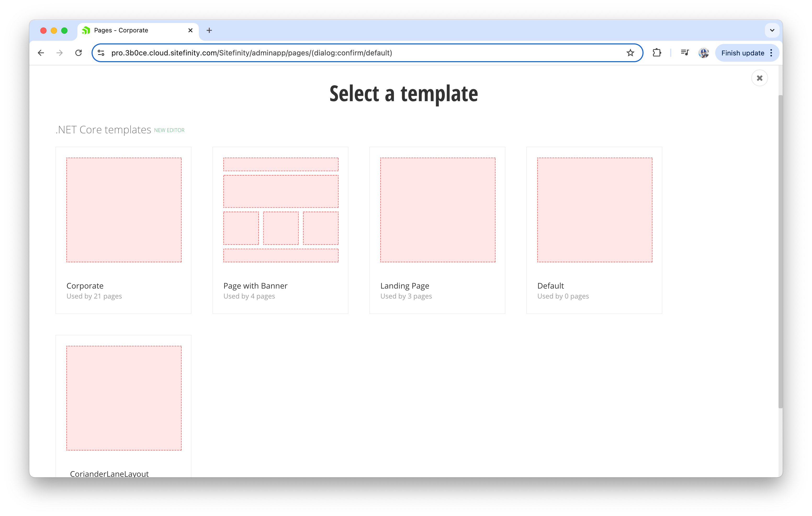The image size is (812, 516).
Task: Click the close dialog icon
Action: point(760,78)
